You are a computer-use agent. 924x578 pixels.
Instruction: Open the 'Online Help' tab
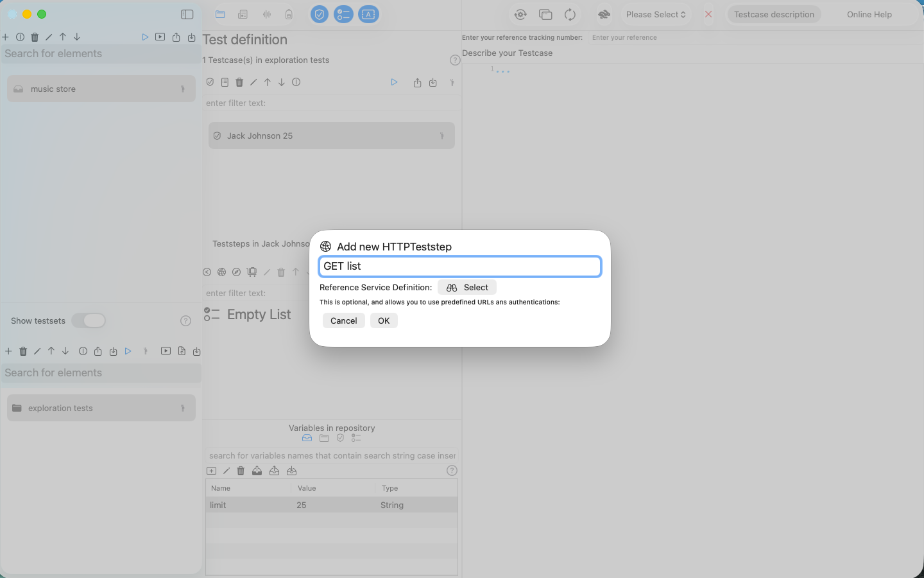click(x=869, y=13)
